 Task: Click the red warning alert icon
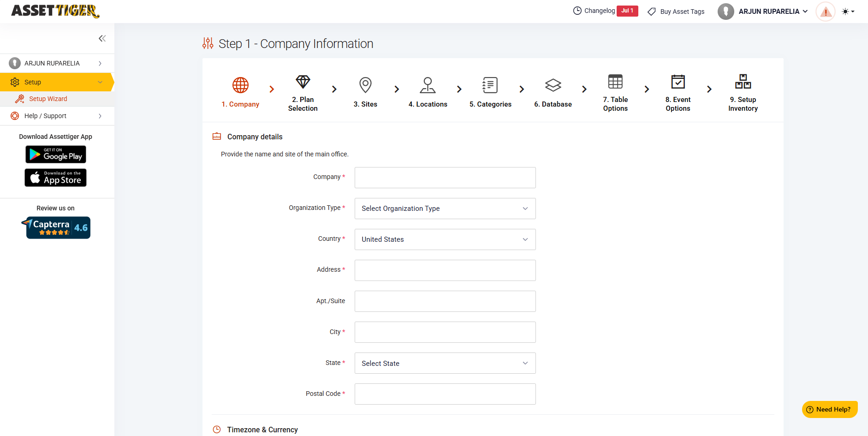click(826, 12)
